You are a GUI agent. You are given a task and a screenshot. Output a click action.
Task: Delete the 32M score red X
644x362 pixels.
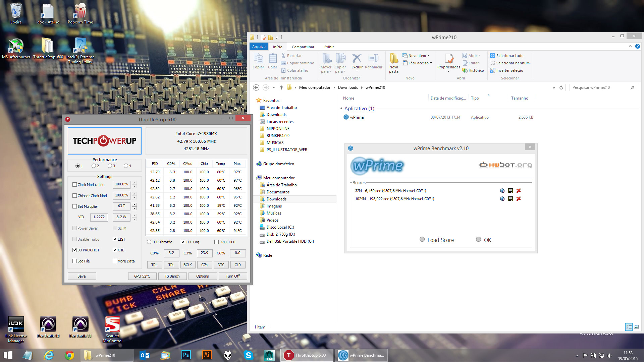coord(519,191)
